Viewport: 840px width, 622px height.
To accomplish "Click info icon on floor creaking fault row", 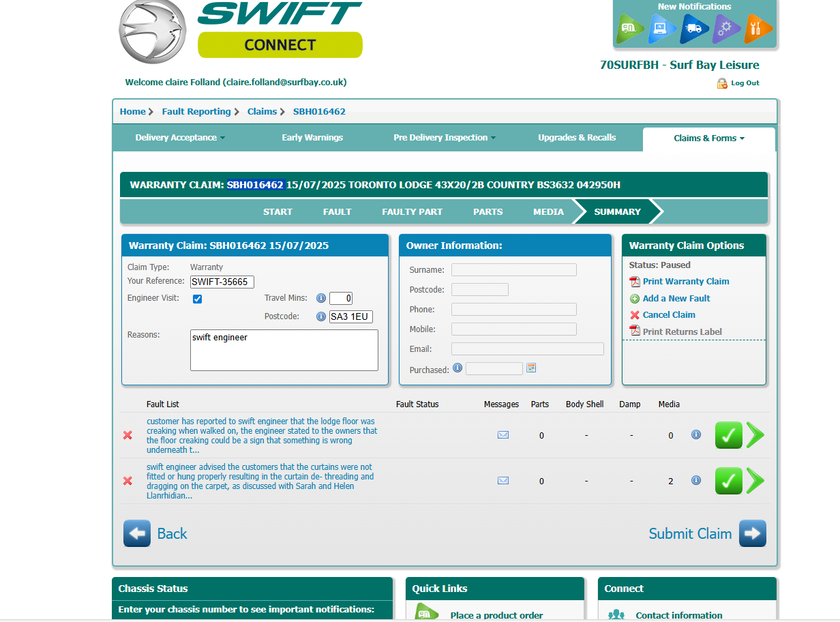I will (x=696, y=434).
